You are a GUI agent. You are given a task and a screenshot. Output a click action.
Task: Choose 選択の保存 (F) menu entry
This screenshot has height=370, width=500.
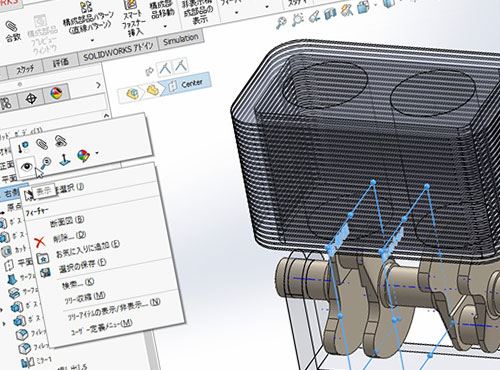click(x=83, y=266)
